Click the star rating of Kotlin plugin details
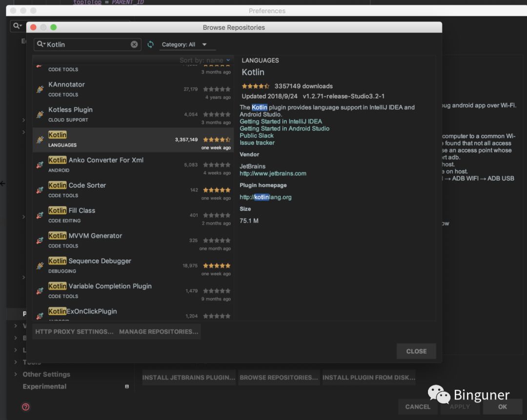This screenshot has width=527, height=420. [255, 86]
